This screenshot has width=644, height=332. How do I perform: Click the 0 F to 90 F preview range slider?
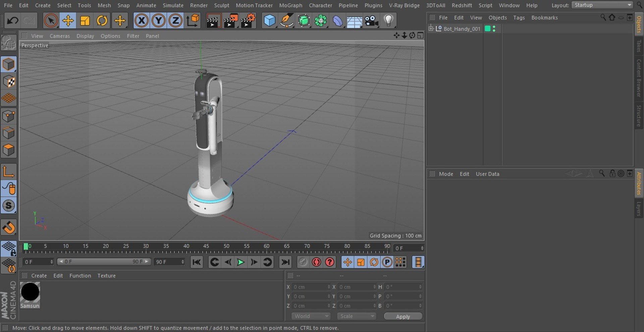pos(104,262)
